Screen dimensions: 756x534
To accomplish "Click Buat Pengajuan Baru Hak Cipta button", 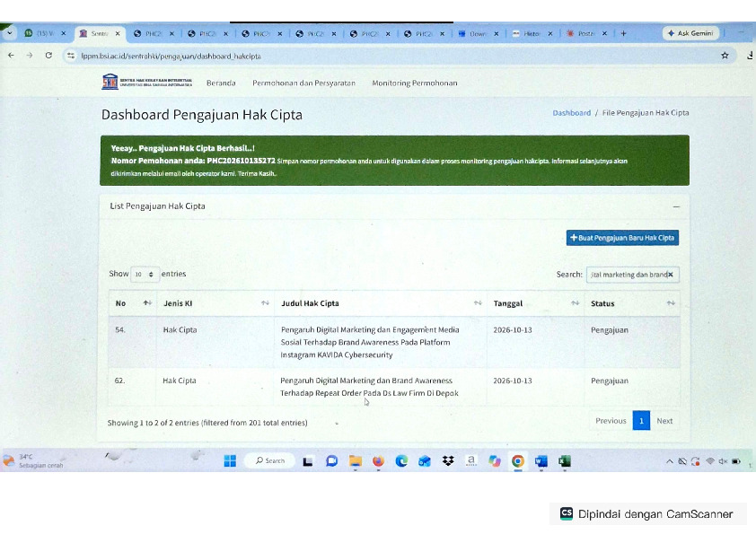I will point(622,238).
